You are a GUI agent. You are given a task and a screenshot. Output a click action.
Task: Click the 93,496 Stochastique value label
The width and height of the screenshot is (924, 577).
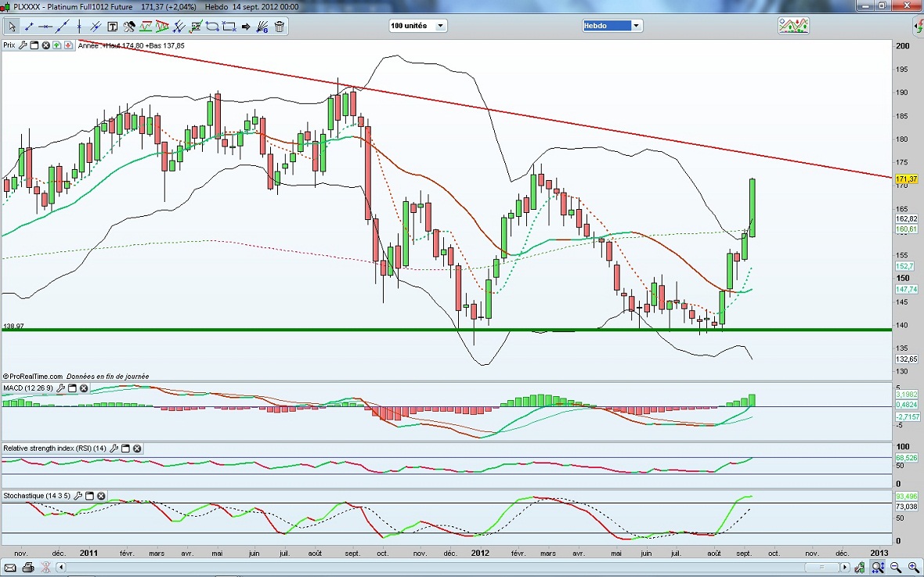coord(906,497)
